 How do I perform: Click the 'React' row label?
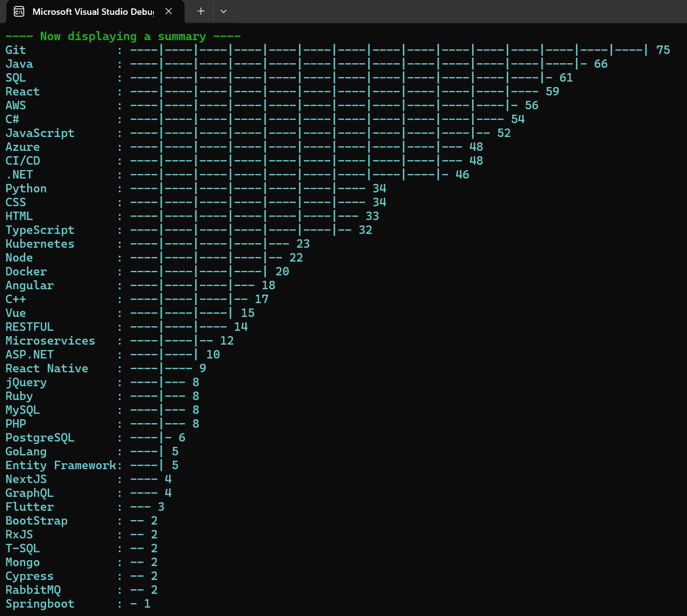coord(23,91)
